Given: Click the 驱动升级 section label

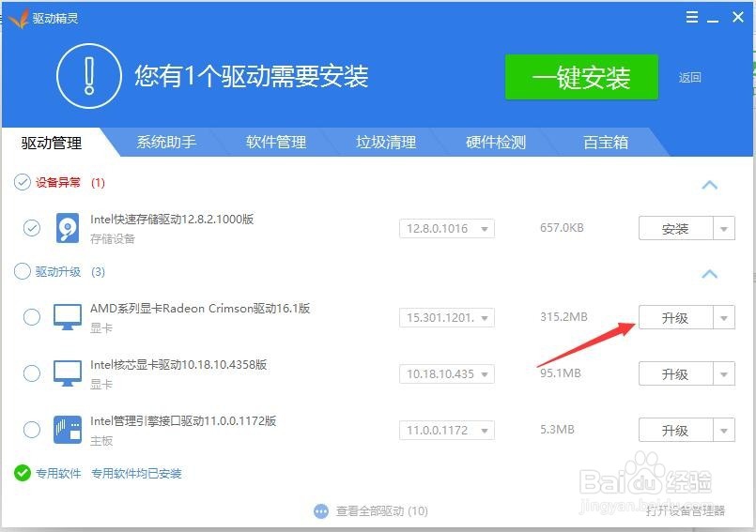Looking at the screenshot, I should [x=58, y=272].
